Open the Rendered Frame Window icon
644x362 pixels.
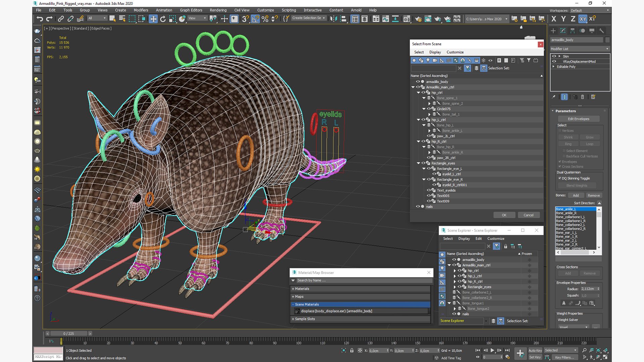(428, 19)
